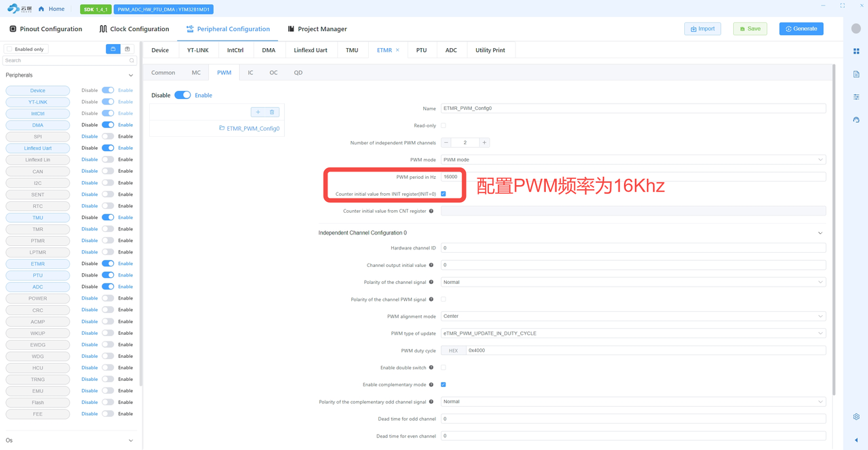Open the PWM mode dropdown

coord(633,160)
